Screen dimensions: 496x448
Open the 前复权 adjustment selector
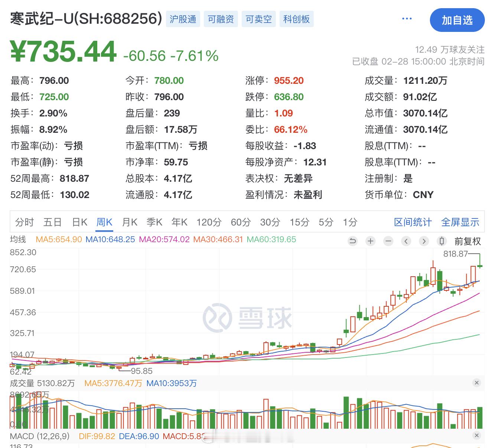pos(468,241)
